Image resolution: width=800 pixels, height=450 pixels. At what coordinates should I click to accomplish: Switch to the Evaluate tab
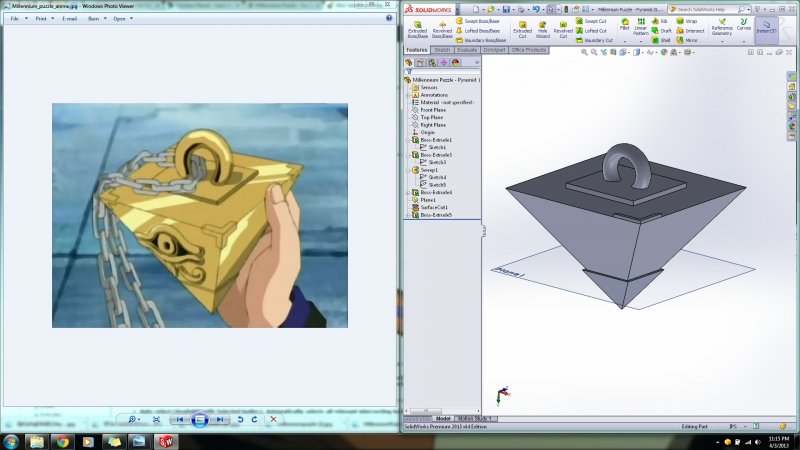[x=467, y=50]
